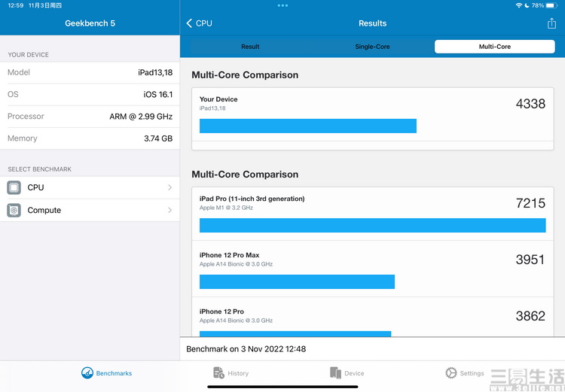
Task: Open the Device tab in bottom bar
Action: click(347, 373)
